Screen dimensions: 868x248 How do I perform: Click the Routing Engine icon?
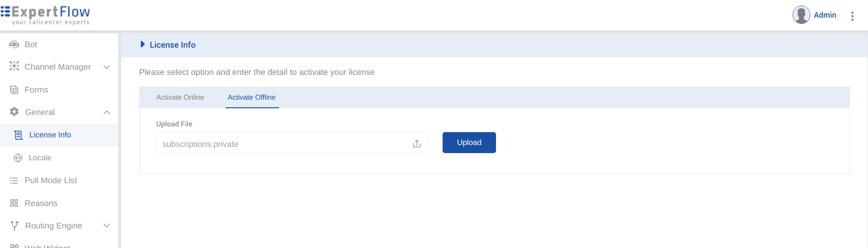tap(14, 226)
